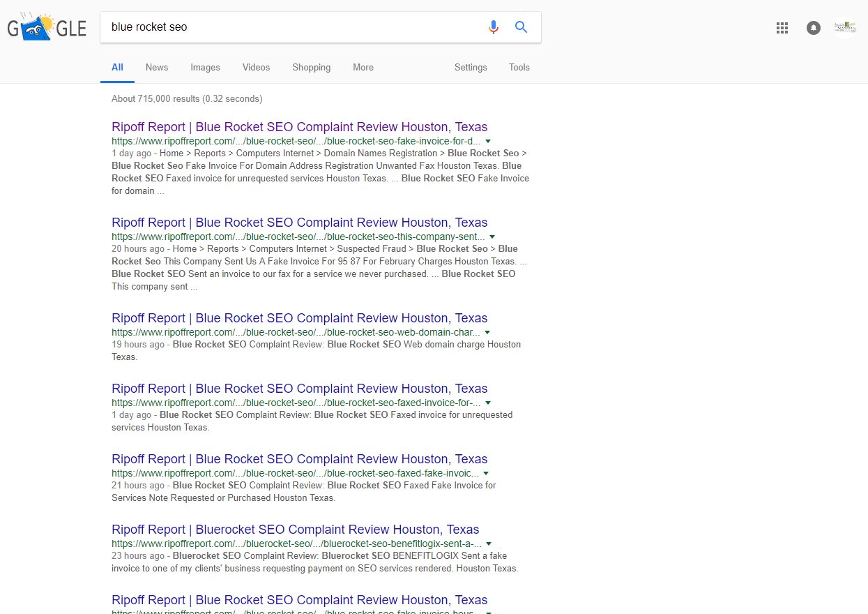Viewport: 868px width, 614px height.
Task: Expand the arrow beside "bluerocket-seo-benefitlogix-sent-a-..." URL
Action: click(489, 544)
